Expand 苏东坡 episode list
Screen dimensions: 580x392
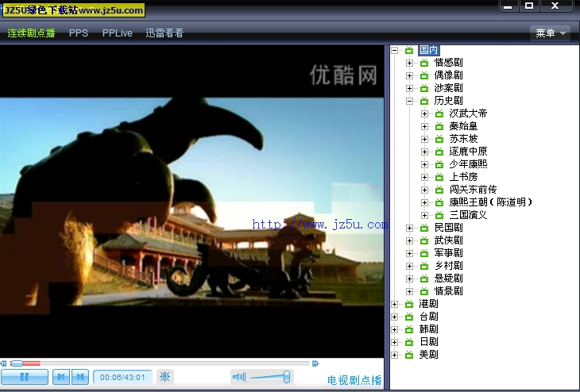point(424,140)
